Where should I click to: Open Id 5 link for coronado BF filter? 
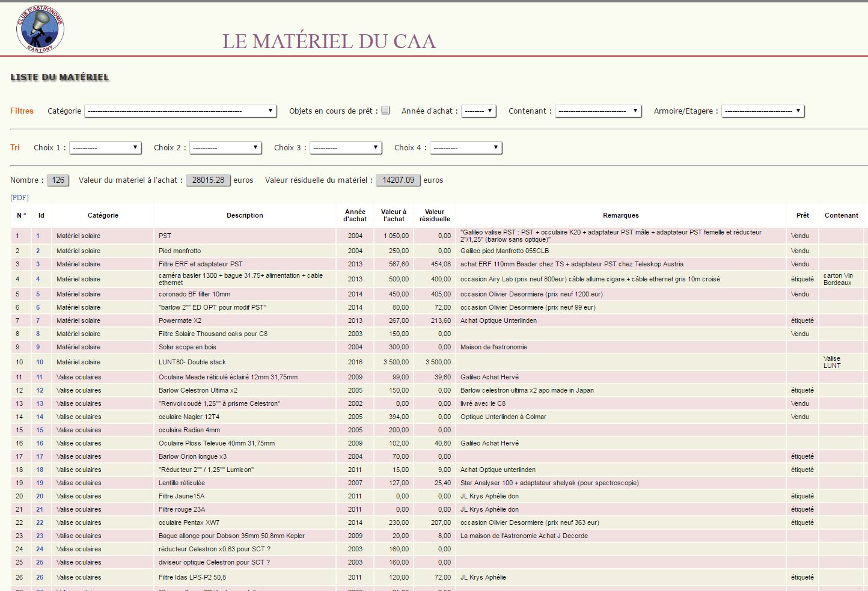pos(38,295)
